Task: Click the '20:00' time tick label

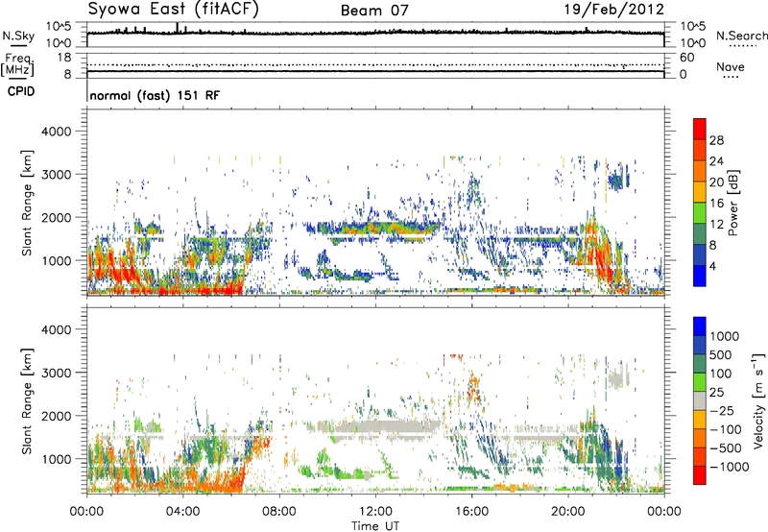Action: (567, 512)
